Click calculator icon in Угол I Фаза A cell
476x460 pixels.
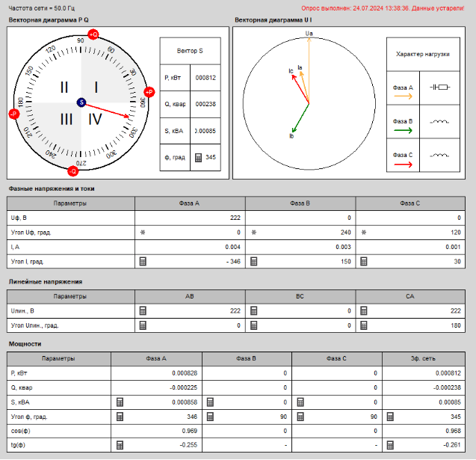tap(143, 262)
